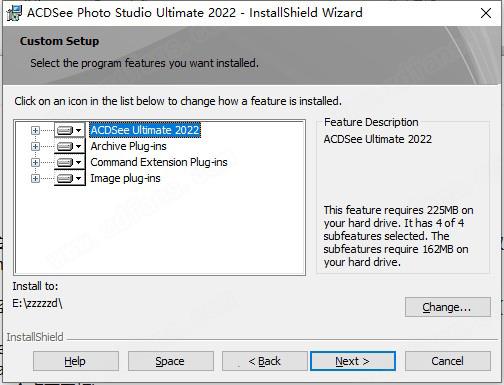Click the drive icon beside Image plug-ins
This screenshot has width=504, height=385.
[x=65, y=178]
